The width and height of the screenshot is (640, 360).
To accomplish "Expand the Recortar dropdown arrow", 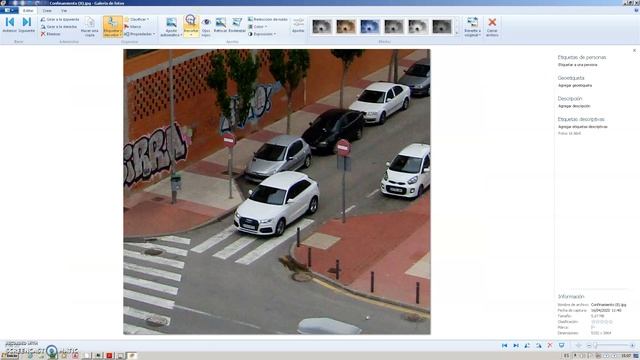I will (x=191, y=36).
